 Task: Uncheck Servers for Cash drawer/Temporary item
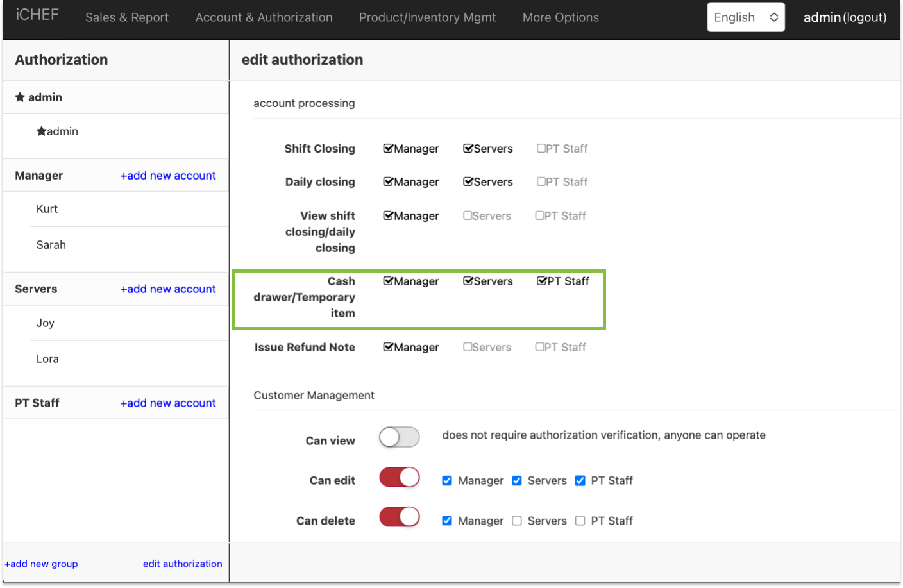point(468,281)
